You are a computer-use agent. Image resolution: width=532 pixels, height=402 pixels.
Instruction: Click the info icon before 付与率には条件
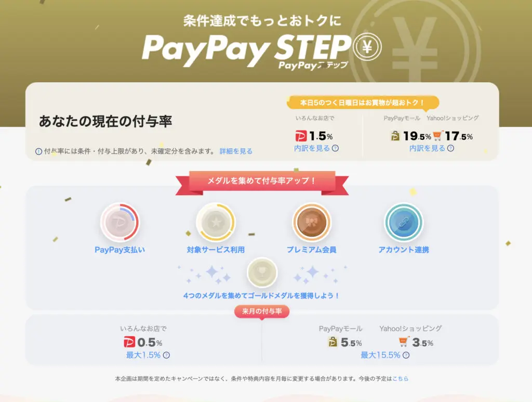38,151
